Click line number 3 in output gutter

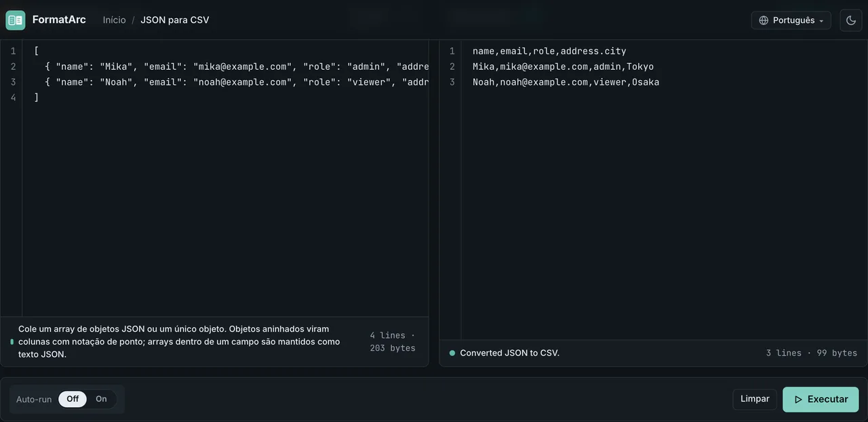[452, 82]
